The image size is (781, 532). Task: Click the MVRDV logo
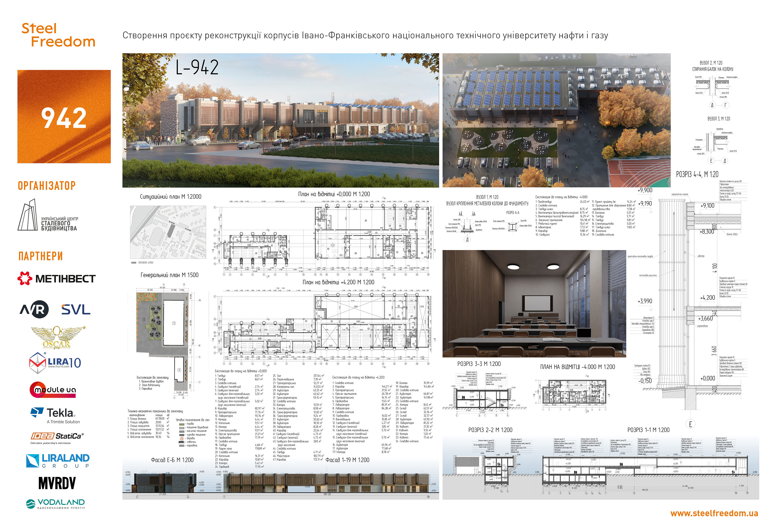click(57, 483)
